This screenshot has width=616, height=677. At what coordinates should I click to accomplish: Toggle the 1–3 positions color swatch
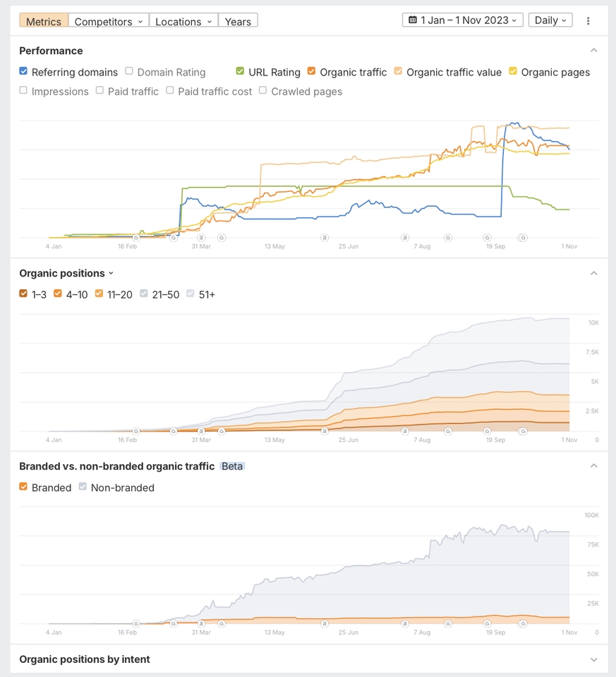24,294
